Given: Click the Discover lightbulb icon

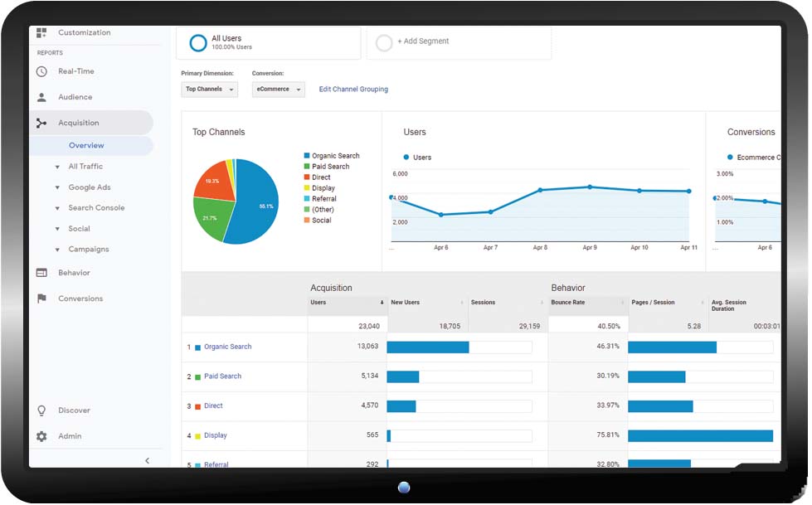Looking at the screenshot, I should point(41,410).
